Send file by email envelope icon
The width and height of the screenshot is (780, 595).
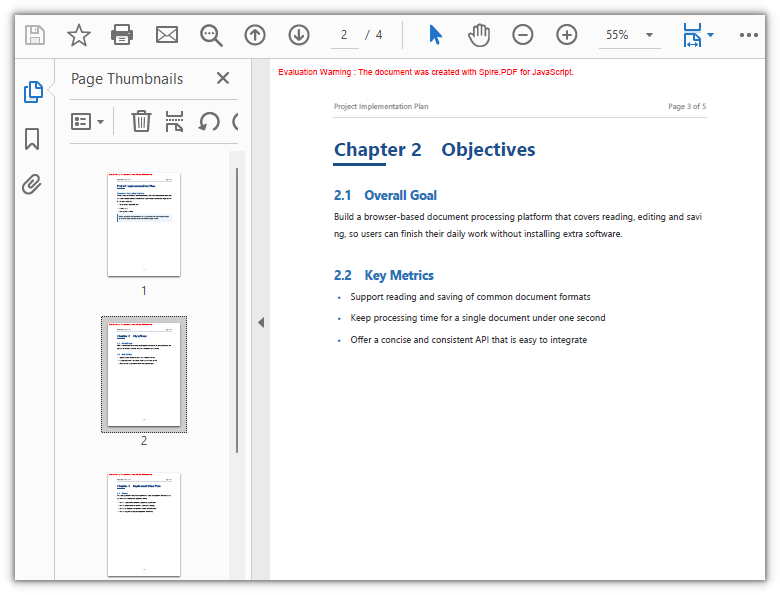(x=167, y=35)
